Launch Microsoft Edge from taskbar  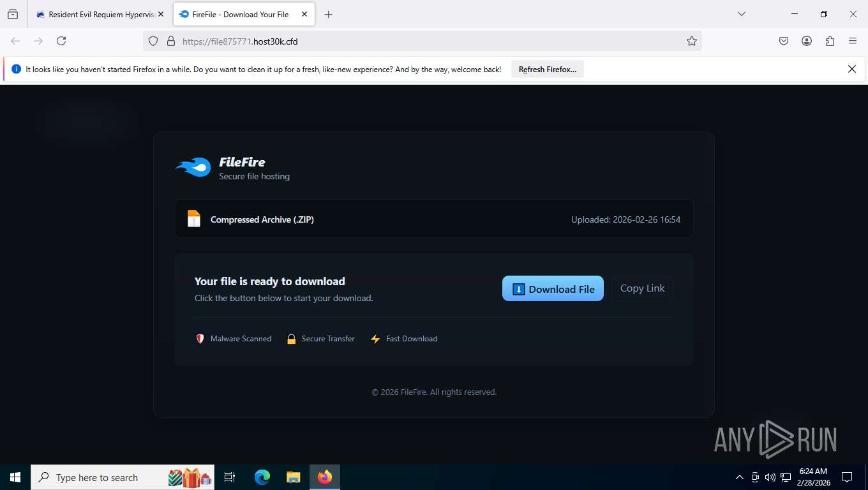point(262,477)
